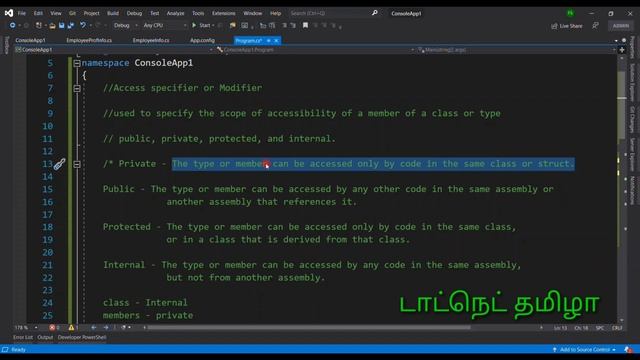Click the screwdriver quick actions icon at line 13
640x360 pixels.
click(x=60, y=164)
